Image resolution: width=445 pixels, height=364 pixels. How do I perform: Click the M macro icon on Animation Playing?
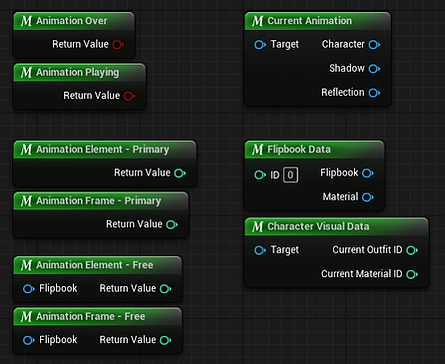pyautogui.click(x=26, y=72)
